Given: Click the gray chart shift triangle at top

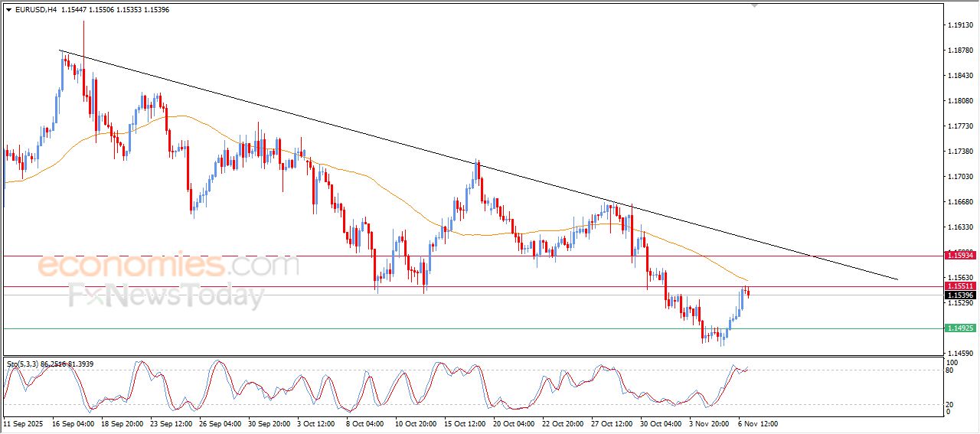Looking at the screenshot, I should (756, 5).
